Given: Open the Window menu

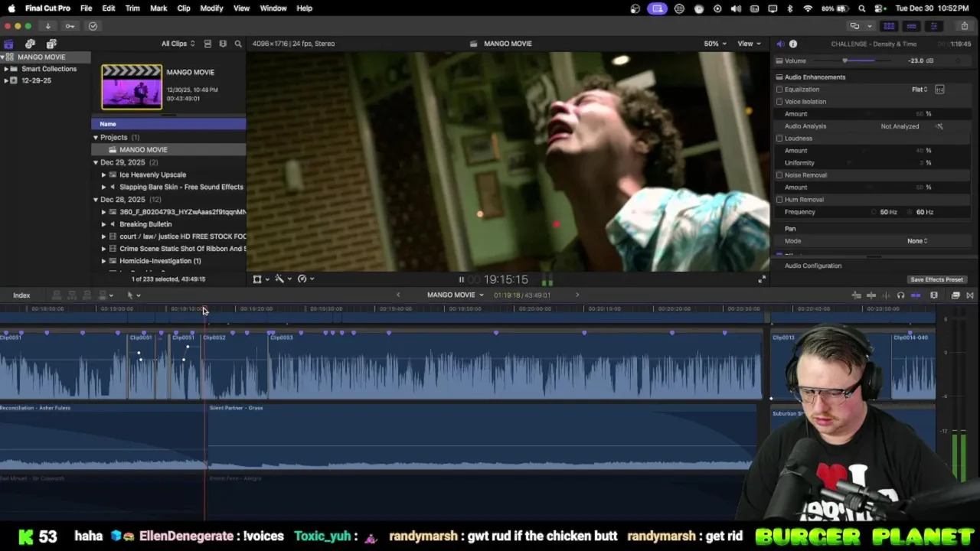Looking at the screenshot, I should click(273, 8).
